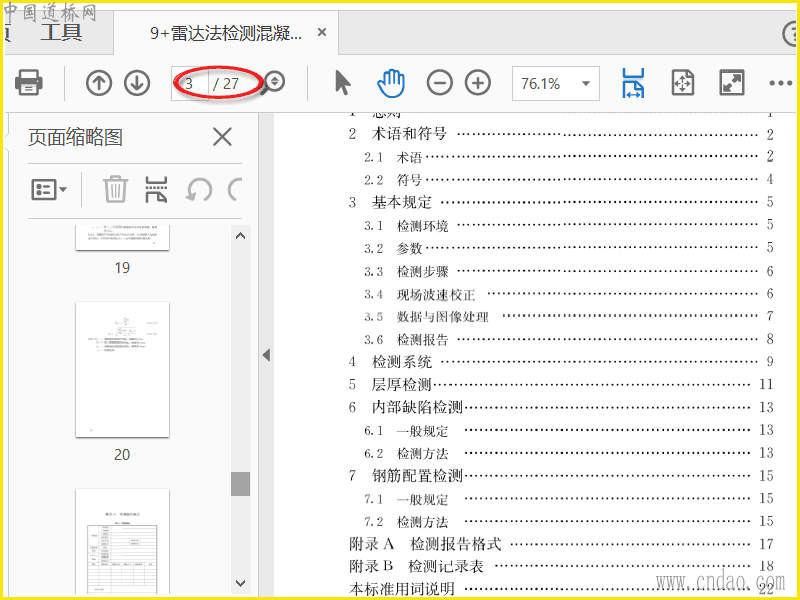
Task: Click thumbnail scrollbar up arrow
Action: [241, 236]
